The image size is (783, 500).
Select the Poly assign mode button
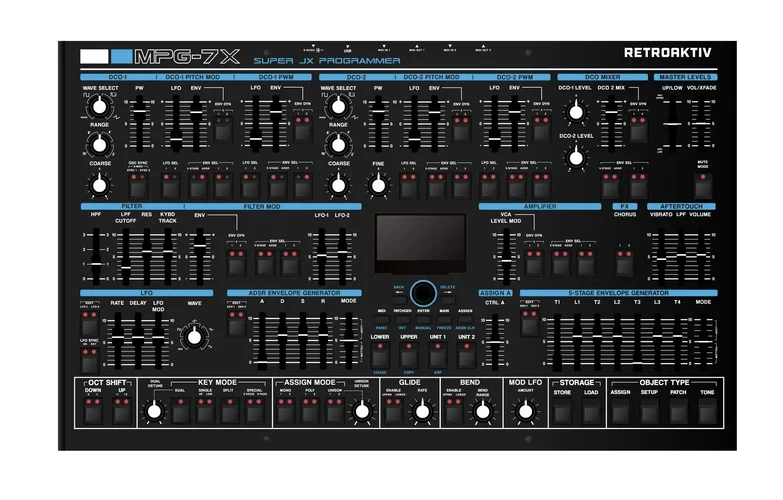point(310,411)
